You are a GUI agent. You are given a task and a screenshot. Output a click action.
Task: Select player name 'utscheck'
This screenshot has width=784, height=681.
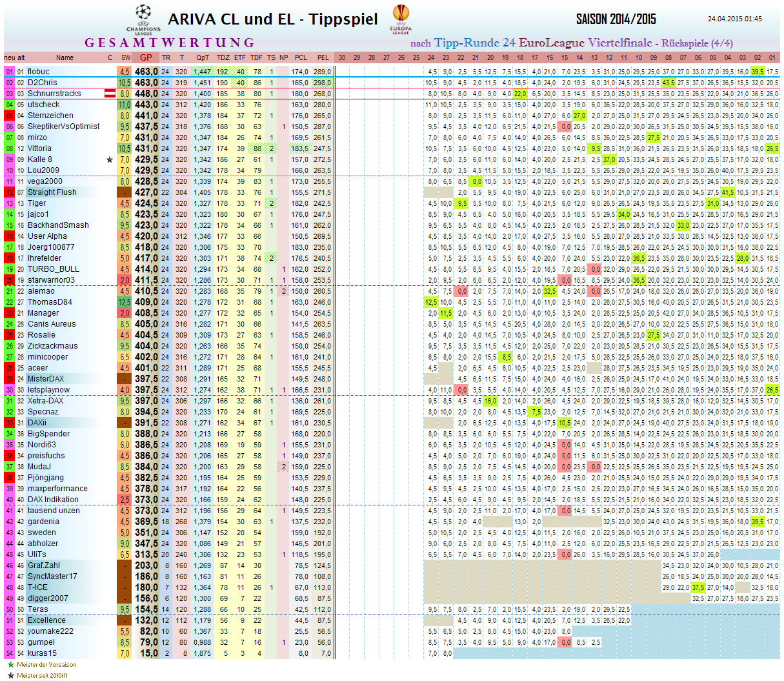coord(44,105)
